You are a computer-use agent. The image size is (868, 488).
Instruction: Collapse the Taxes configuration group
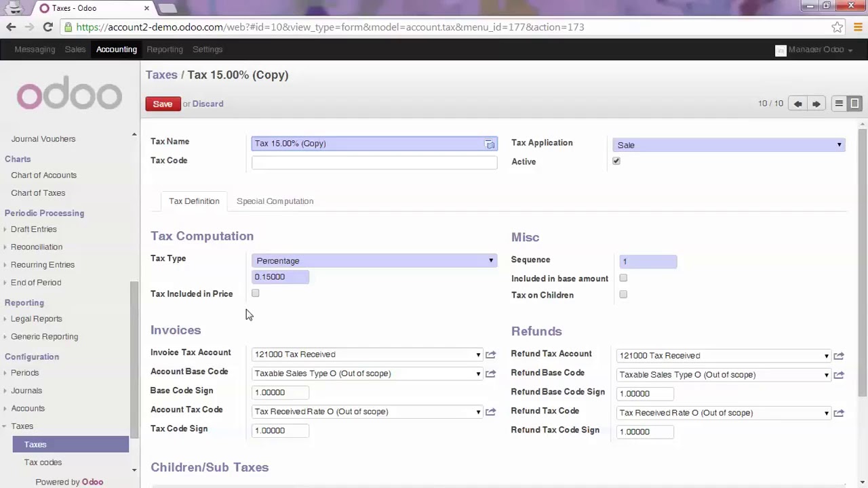pos(22,426)
